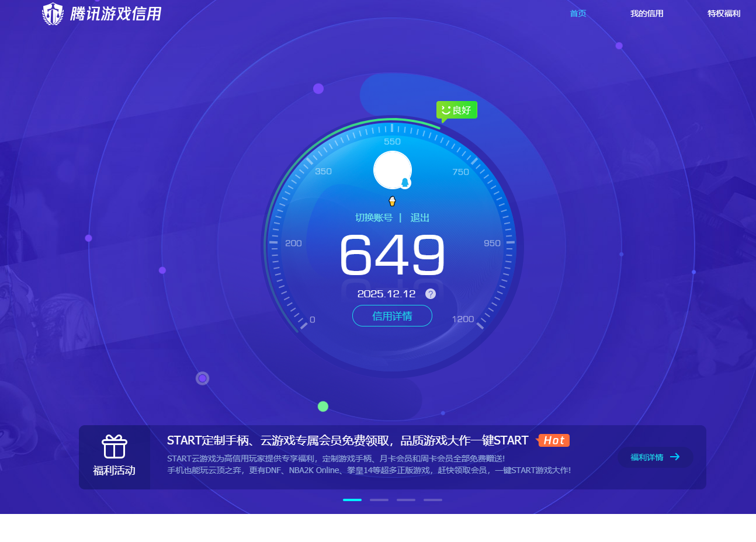Click the gift box icon above 福利活动
This screenshot has width=756, height=542.
tap(115, 447)
